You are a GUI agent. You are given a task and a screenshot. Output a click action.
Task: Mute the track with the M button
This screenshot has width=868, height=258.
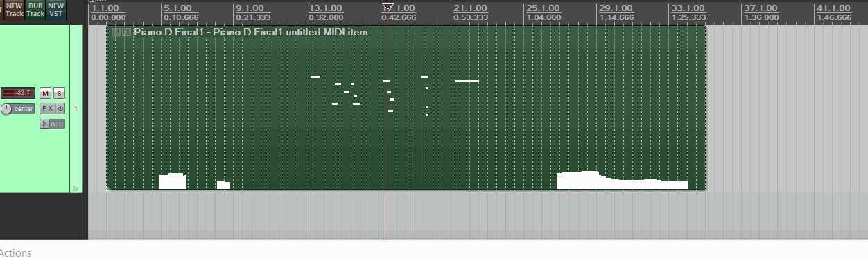coord(45,93)
